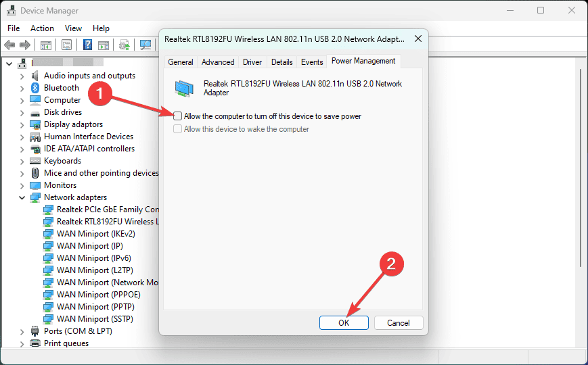Select the Ports (COM & LPT) icon
The image size is (588, 365).
[x=35, y=331]
